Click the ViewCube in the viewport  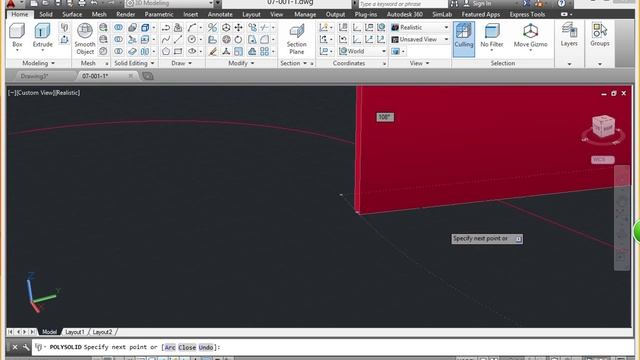(x=603, y=127)
